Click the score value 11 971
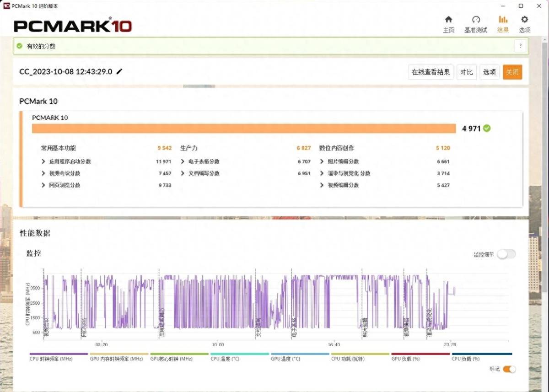Screen dimensions: 549x392 coord(163,161)
